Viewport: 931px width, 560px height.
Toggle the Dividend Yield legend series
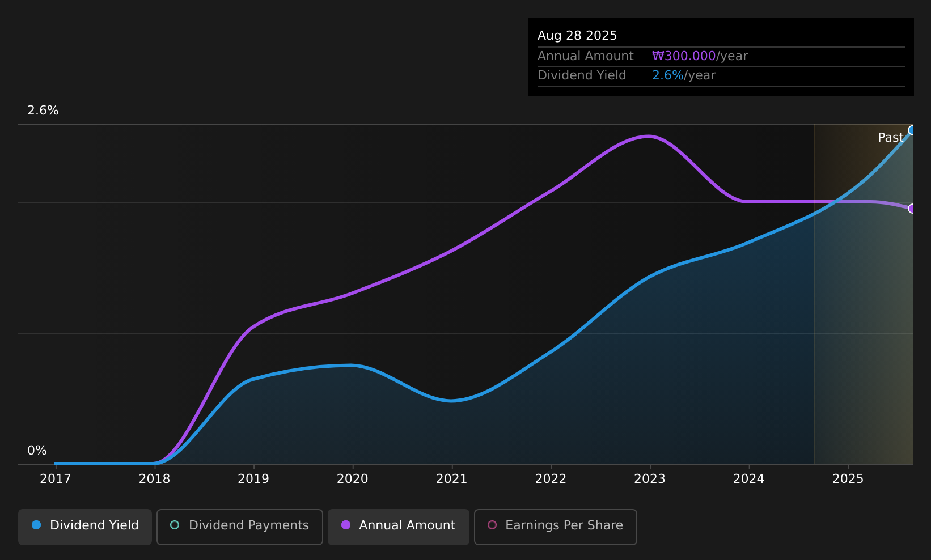point(85,527)
